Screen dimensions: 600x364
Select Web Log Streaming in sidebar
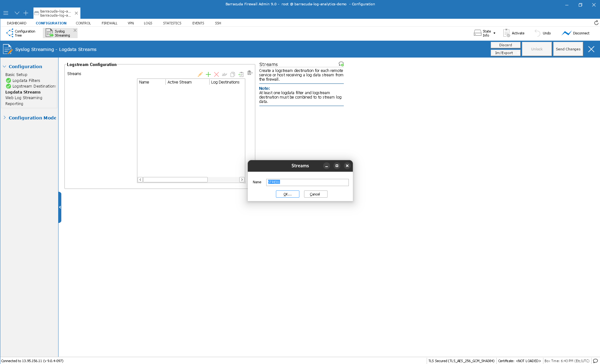[24, 98]
